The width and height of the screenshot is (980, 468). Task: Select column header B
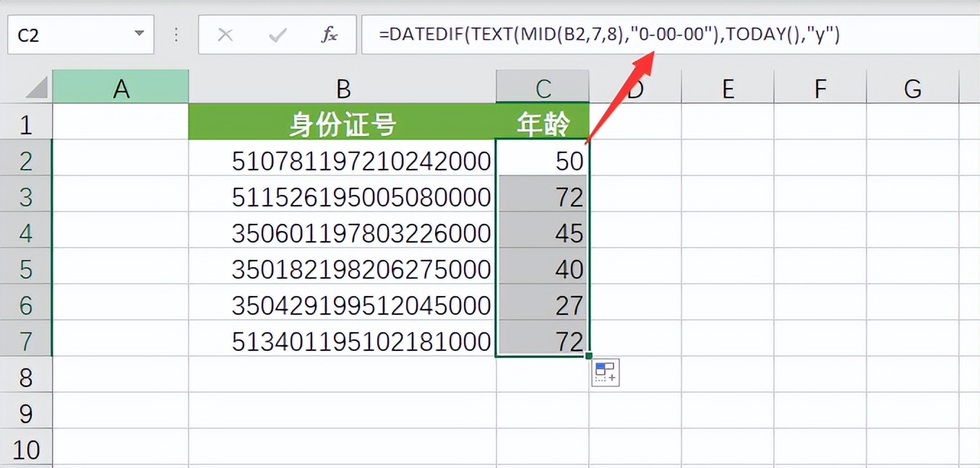tap(343, 87)
